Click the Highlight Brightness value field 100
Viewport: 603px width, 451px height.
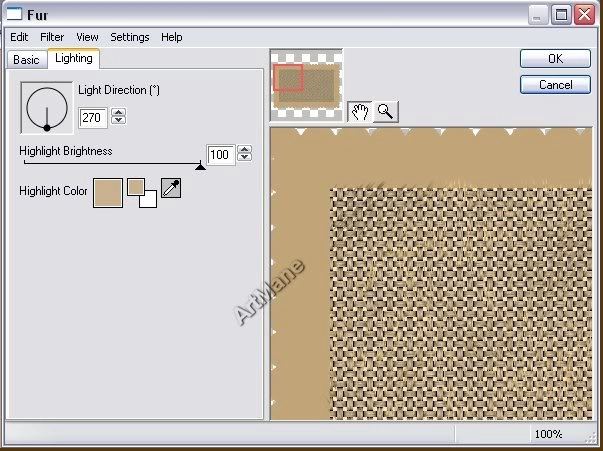(220, 155)
